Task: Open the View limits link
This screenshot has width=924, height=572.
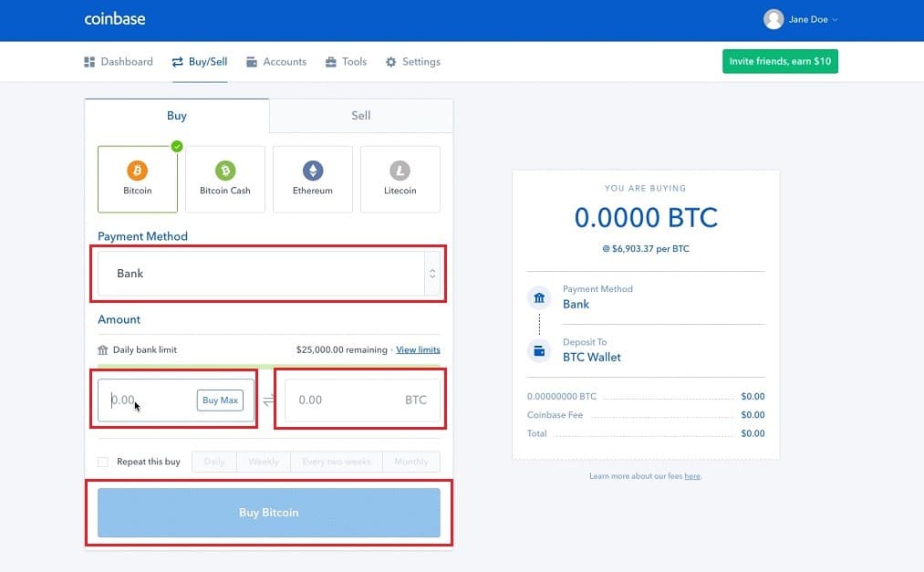Action: coord(418,350)
